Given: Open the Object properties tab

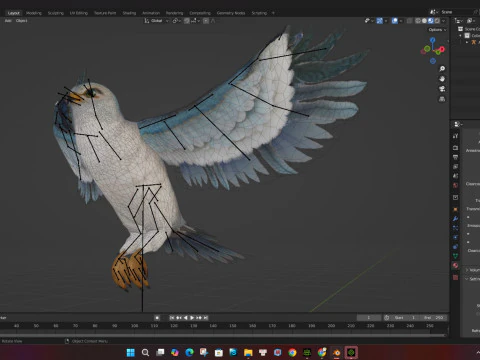Looking at the screenshot, I should tap(455, 209).
